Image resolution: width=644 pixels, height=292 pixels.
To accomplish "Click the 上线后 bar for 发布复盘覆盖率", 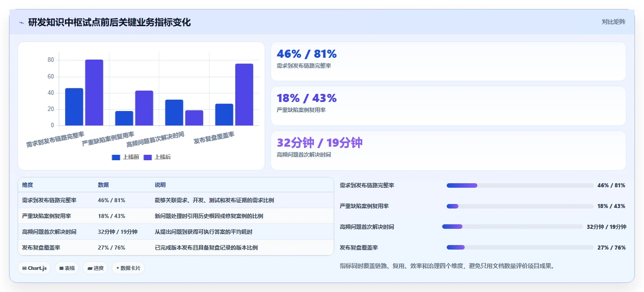I will [x=244, y=95].
